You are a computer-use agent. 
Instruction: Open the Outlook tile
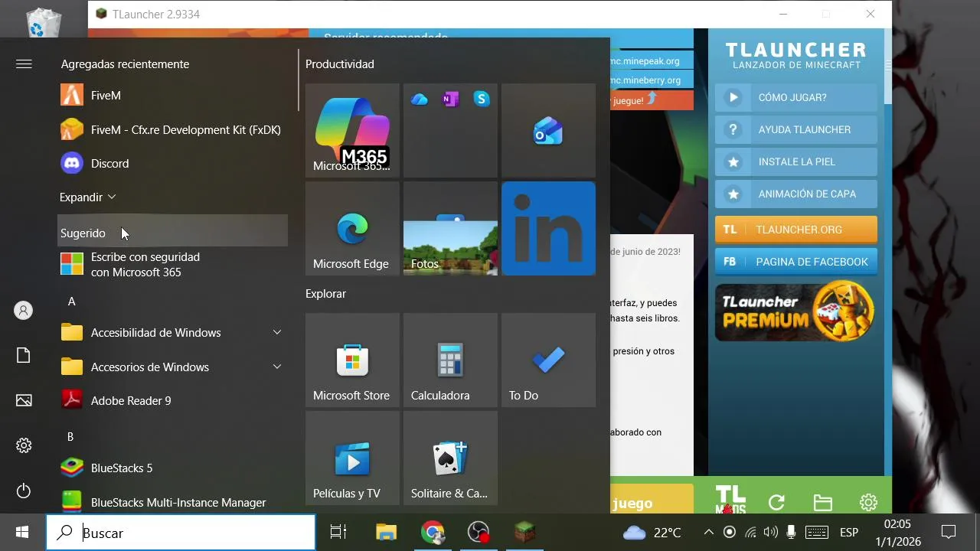coord(548,131)
